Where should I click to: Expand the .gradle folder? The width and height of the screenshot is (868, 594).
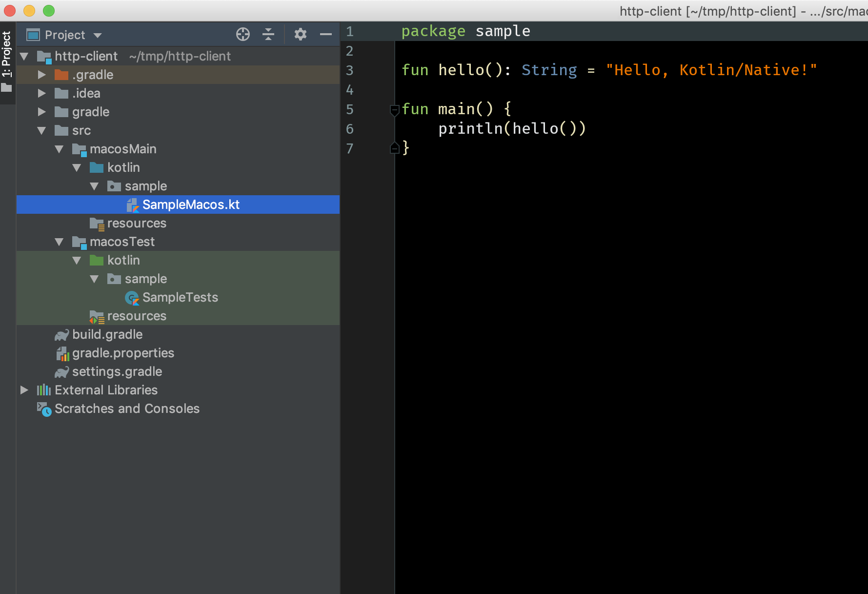tap(41, 75)
